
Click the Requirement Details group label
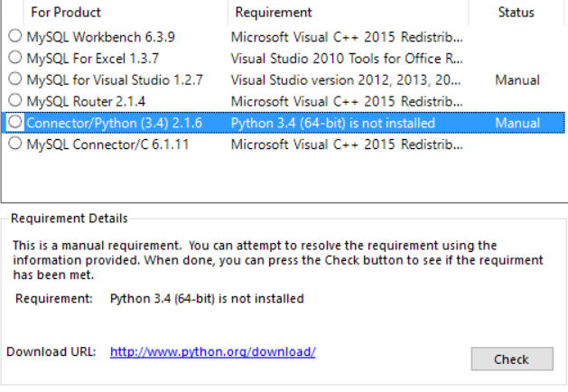point(70,219)
